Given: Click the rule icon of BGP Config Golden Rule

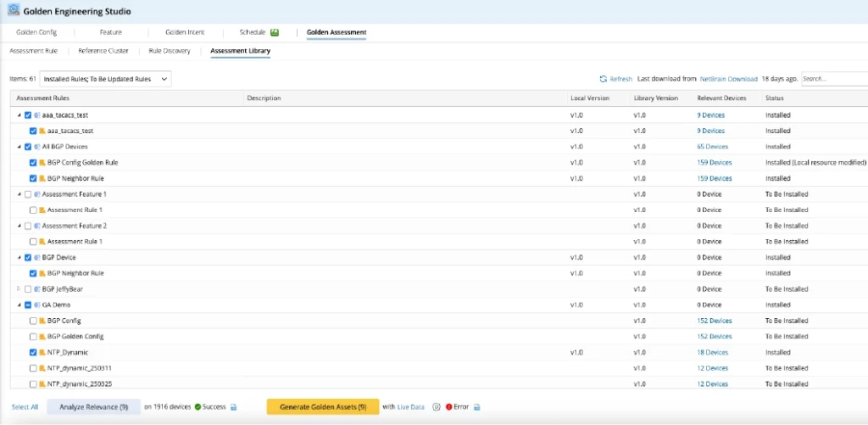Looking at the screenshot, I should (42, 163).
